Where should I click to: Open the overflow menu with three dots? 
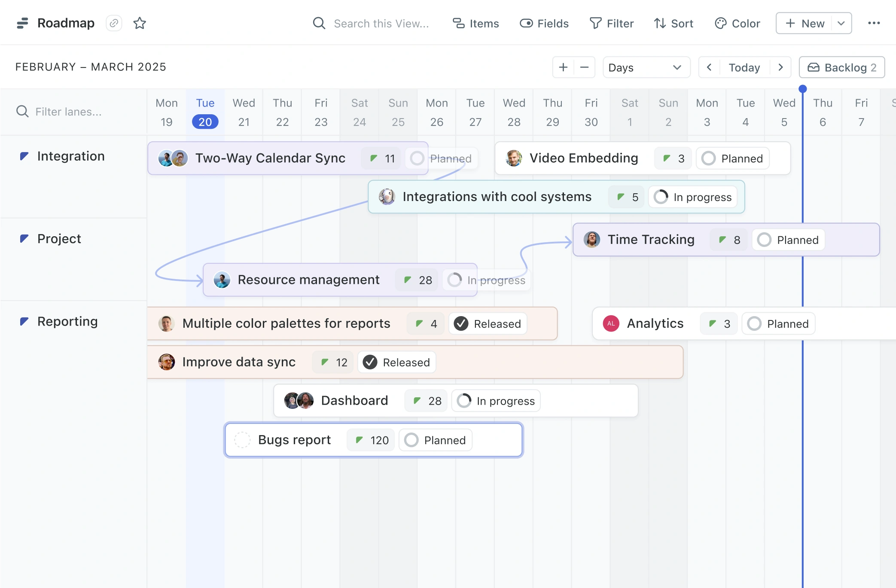coord(874,23)
